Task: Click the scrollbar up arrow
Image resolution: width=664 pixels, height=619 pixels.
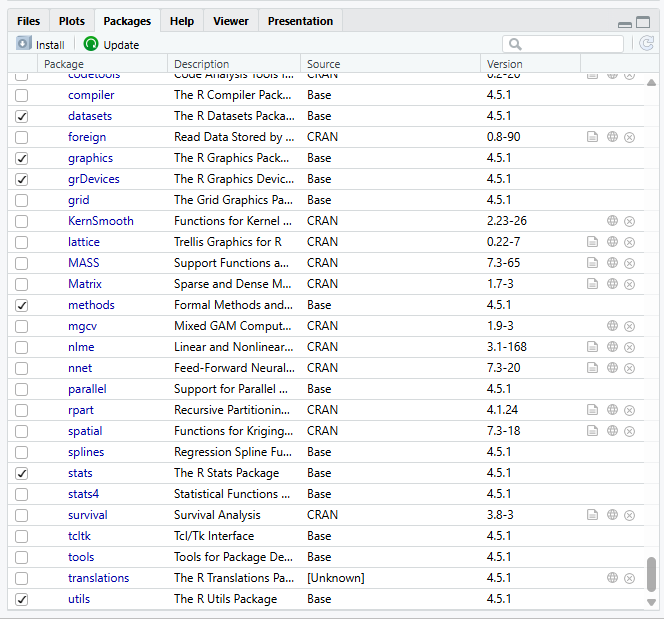Action: 651,83
